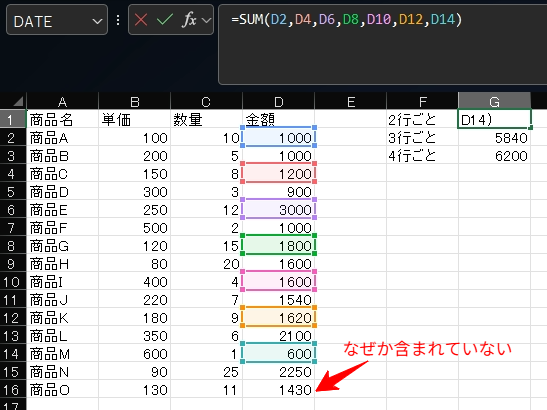Viewport: 547px width, 410px height.
Task: Select column E header
Action: point(351,102)
